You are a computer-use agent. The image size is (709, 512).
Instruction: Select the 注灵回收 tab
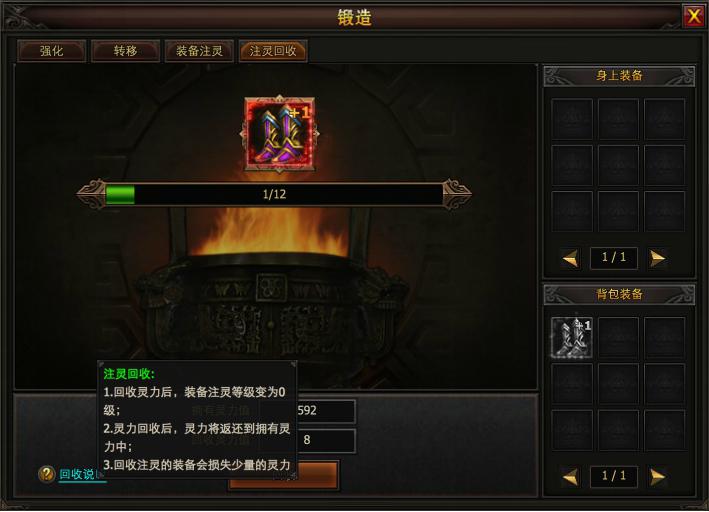click(273, 51)
